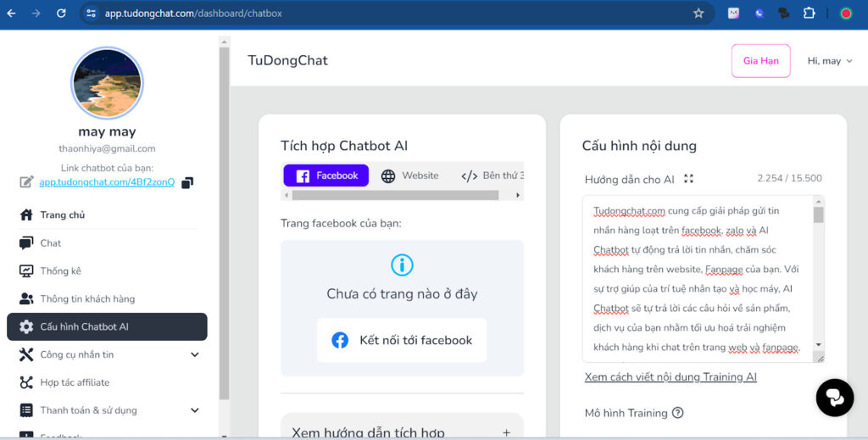
Task: Click the may may profile avatar
Action: (x=107, y=83)
